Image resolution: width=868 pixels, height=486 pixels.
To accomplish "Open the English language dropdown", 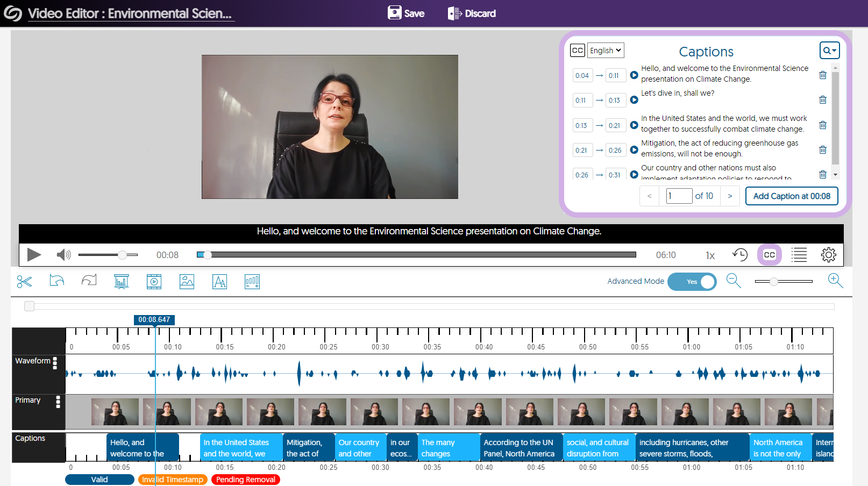I will pos(605,51).
